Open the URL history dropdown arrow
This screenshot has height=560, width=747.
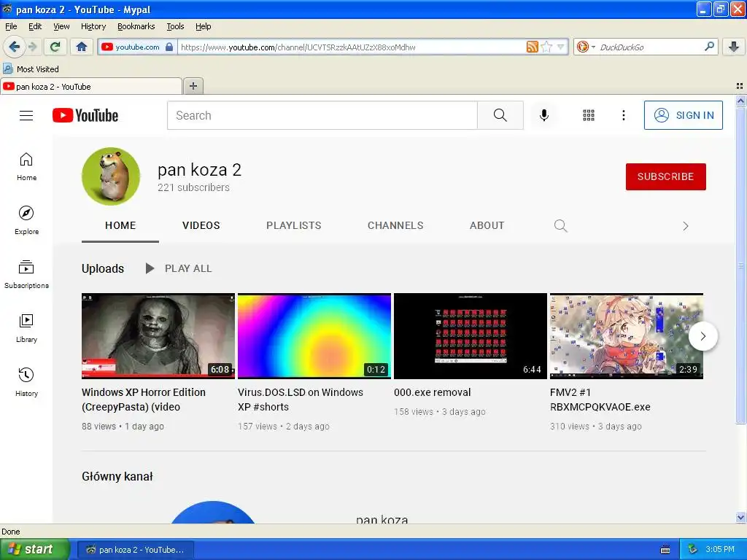pyautogui.click(x=560, y=47)
